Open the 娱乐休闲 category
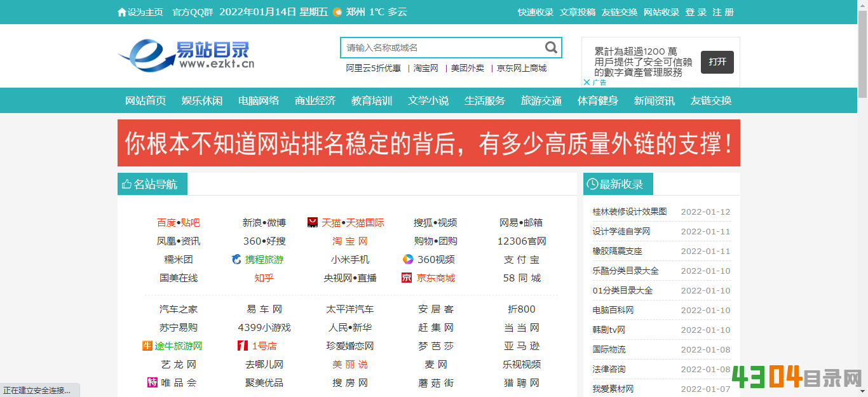The image size is (868, 397). [202, 100]
